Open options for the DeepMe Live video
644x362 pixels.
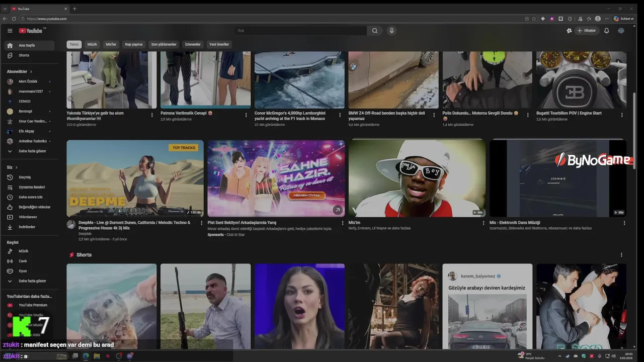pyautogui.click(x=202, y=223)
